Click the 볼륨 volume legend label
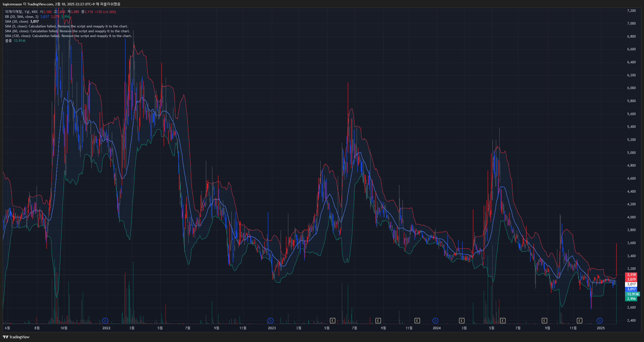644x342 pixels. (8, 41)
